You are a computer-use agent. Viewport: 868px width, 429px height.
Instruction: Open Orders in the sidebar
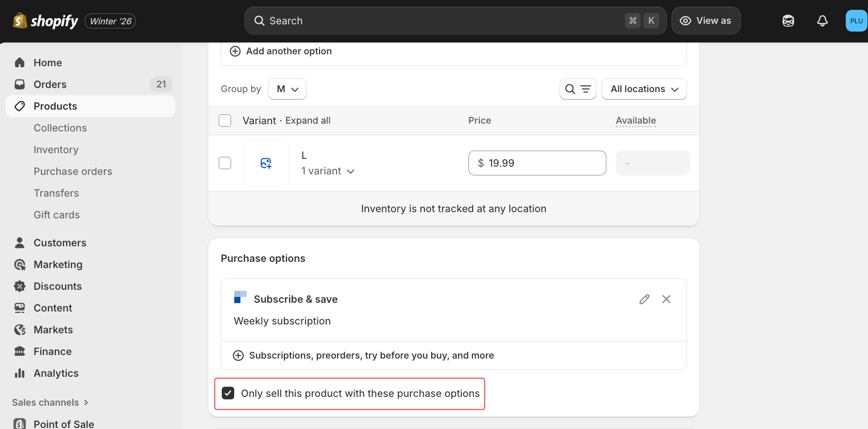coord(50,84)
